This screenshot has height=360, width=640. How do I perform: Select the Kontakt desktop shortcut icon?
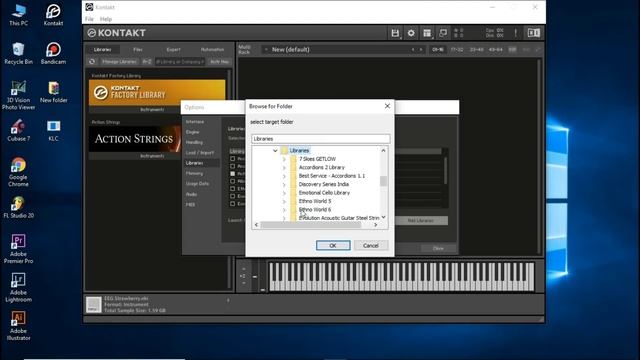53,15
